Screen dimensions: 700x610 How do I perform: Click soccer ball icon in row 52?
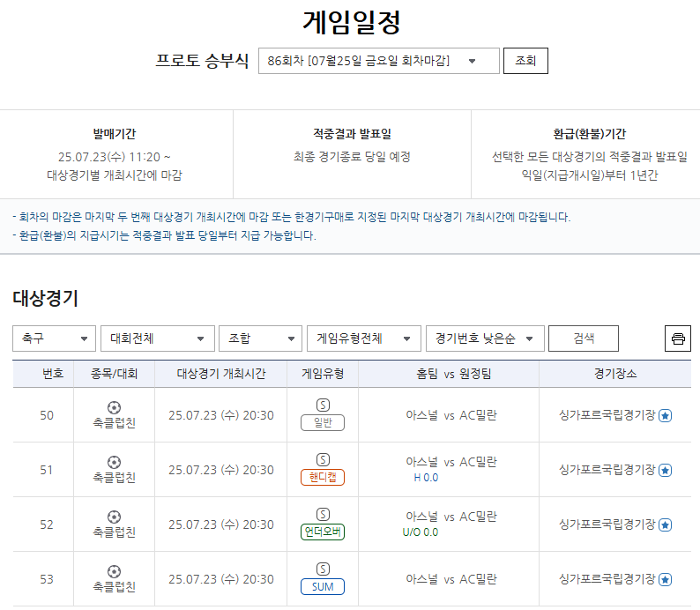[x=114, y=517]
